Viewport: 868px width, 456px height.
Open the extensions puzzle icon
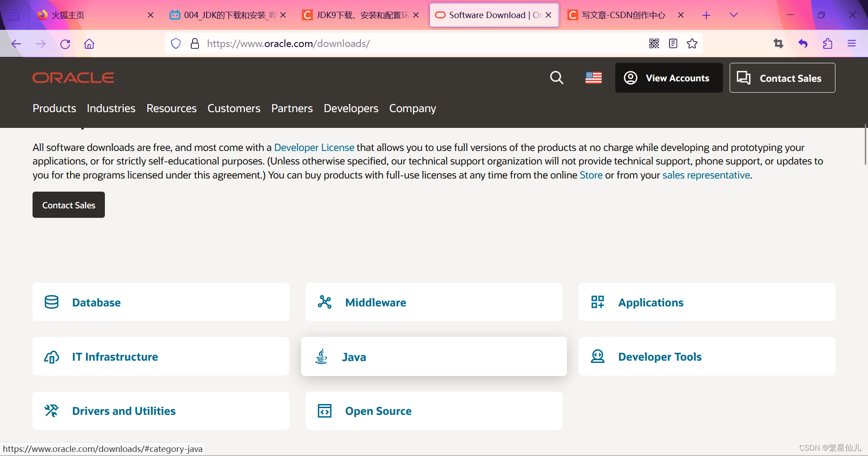(828, 43)
